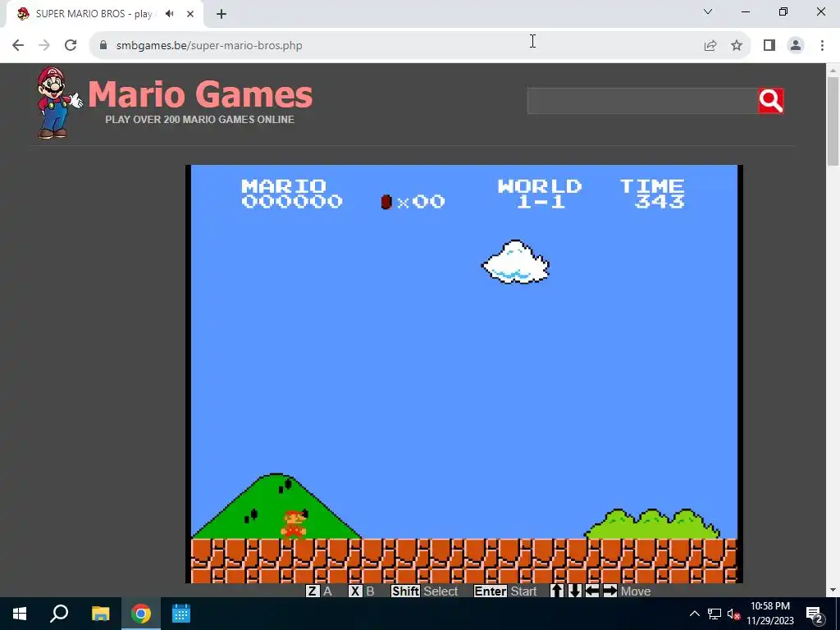The height and width of the screenshot is (630, 840).
Task: Open the Windows Start menu
Action: pyautogui.click(x=20, y=614)
